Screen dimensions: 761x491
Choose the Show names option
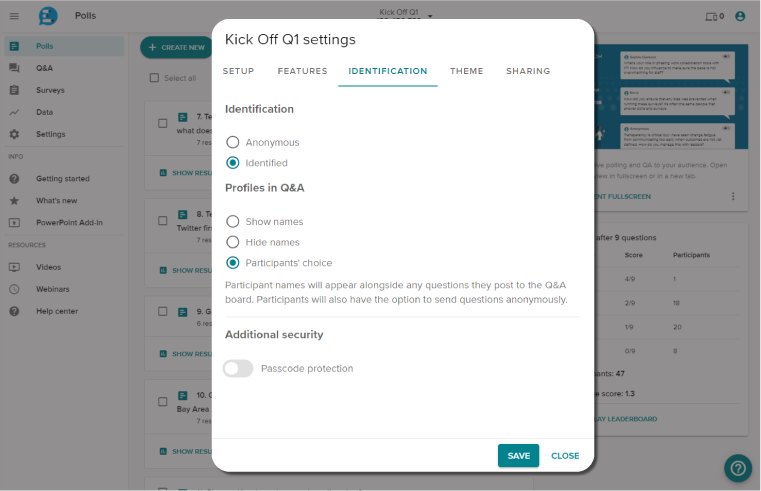click(x=233, y=221)
